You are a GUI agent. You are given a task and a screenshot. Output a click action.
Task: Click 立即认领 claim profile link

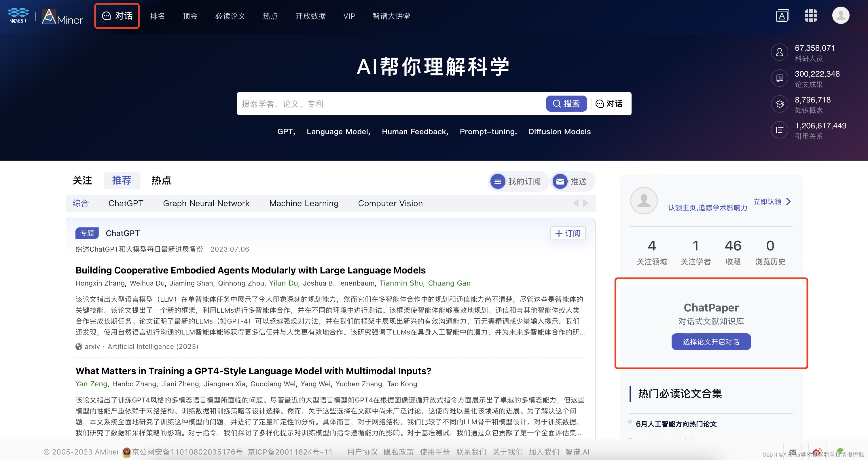pyautogui.click(x=769, y=201)
